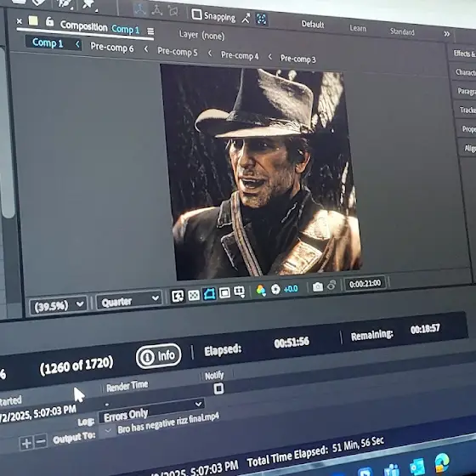476x476 pixels.
Task: Open Log dropdown set to Errors Only
Action: (x=151, y=410)
